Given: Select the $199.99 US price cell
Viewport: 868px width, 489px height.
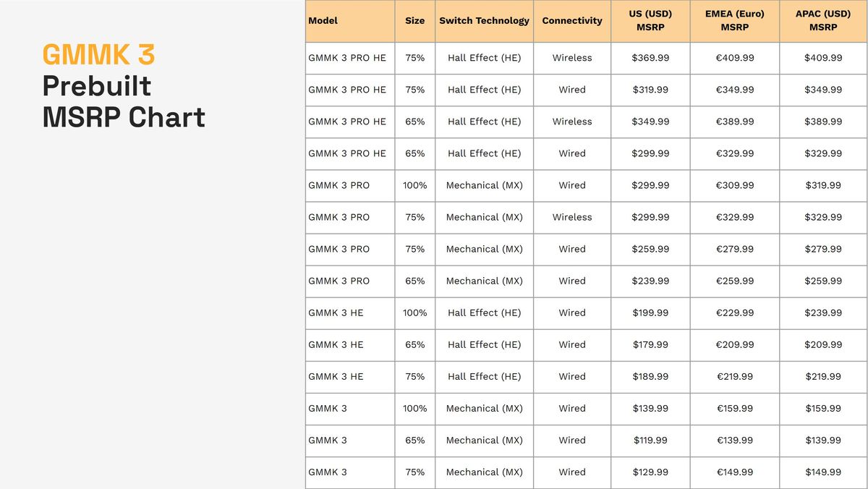Looking at the screenshot, I should [650, 312].
